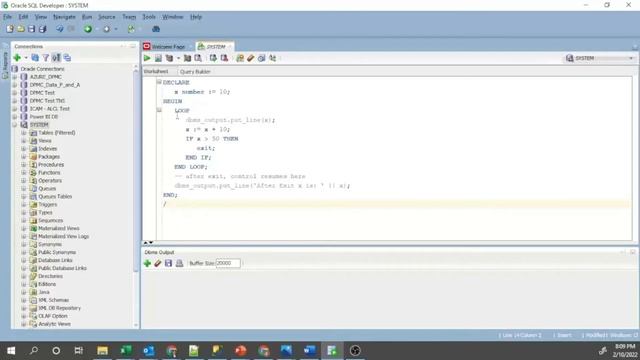The image size is (640, 360).
Task: Click the green plus New Connection icon
Action: click(17, 58)
